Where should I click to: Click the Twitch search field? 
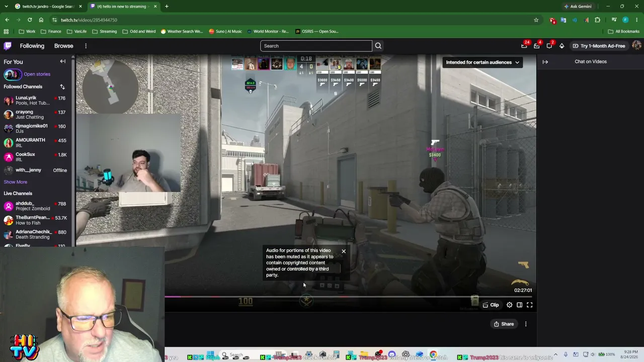pyautogui.click(x=316, y=46)
